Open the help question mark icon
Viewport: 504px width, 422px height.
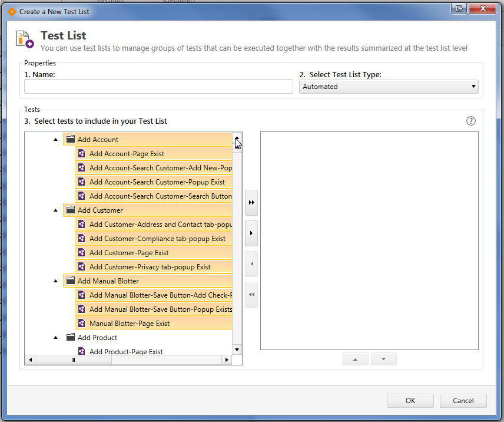point(471,121)
